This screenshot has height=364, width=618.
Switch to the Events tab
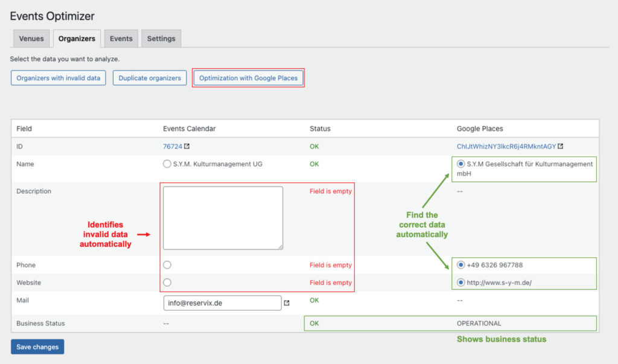pyautogui.click(x=121, y=38)
